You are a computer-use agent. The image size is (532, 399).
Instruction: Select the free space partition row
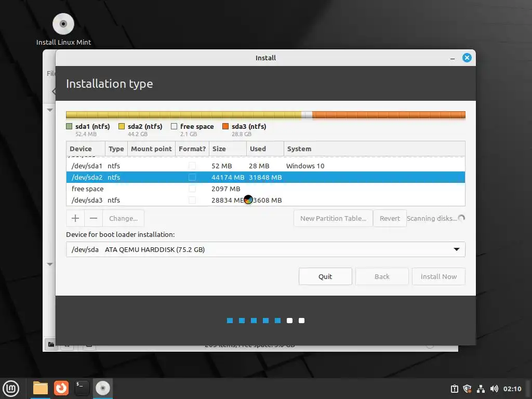click(x=265, y=189)
